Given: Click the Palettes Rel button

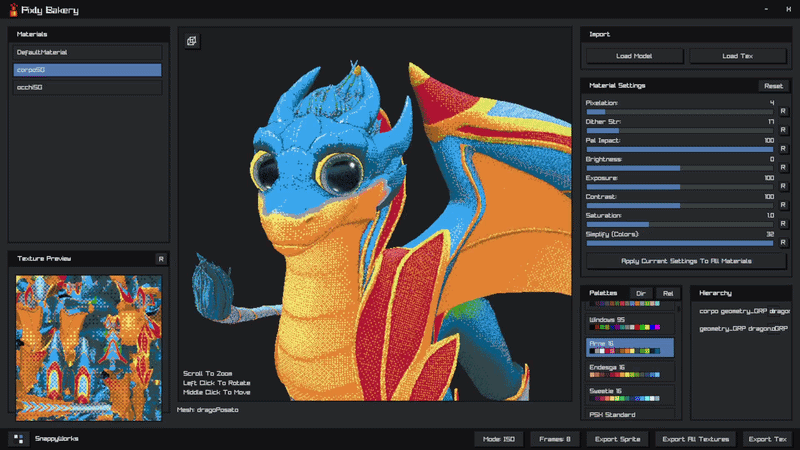Looking at the screenshot, I should [x=668, y=293].
